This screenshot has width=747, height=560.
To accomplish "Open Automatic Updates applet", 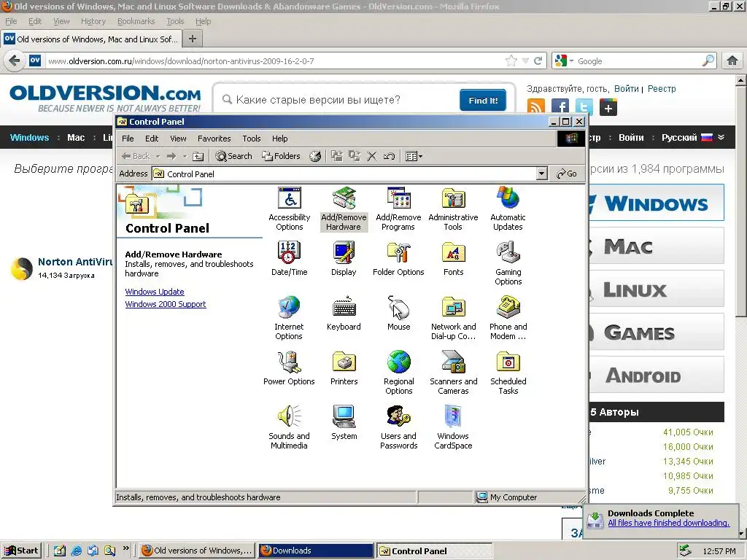I will tap(508, 209).
